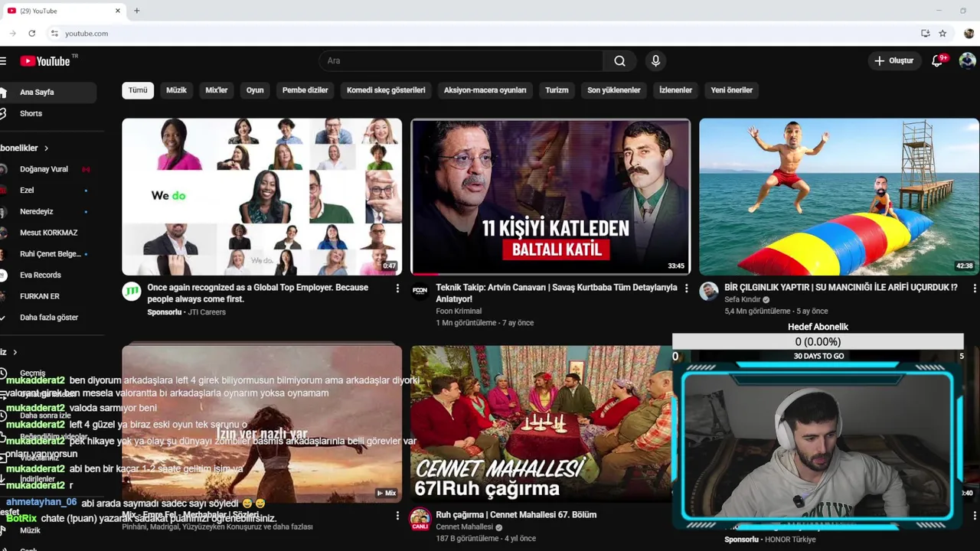Image resolution: width=980 pixels, height=551 pixels.
Task: Click the Geçmiş history item in sidebar
Action: 32,373
